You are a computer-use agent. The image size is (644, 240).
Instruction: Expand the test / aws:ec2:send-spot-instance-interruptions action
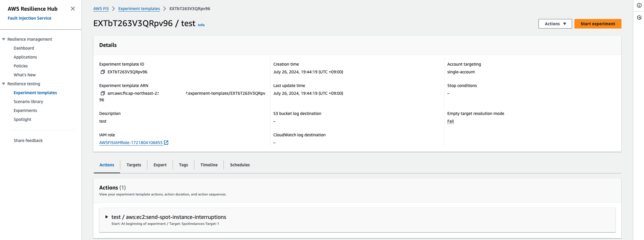(106, 217)
